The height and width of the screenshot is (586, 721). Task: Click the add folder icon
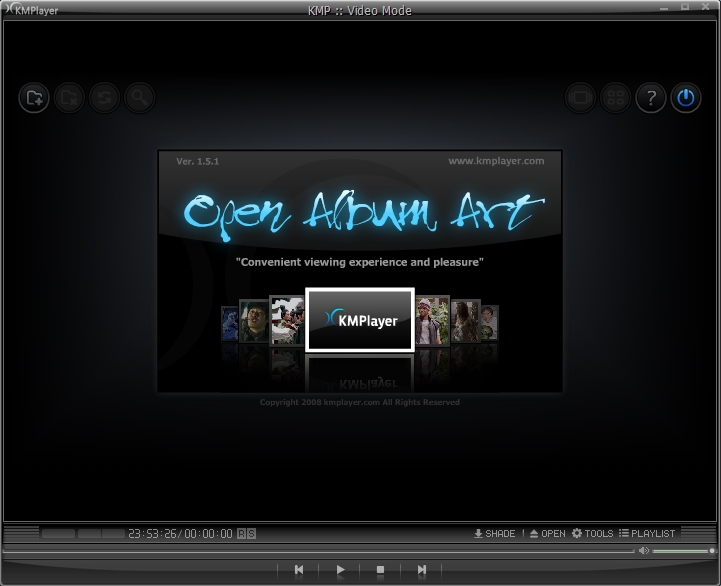tap(34, 98)
